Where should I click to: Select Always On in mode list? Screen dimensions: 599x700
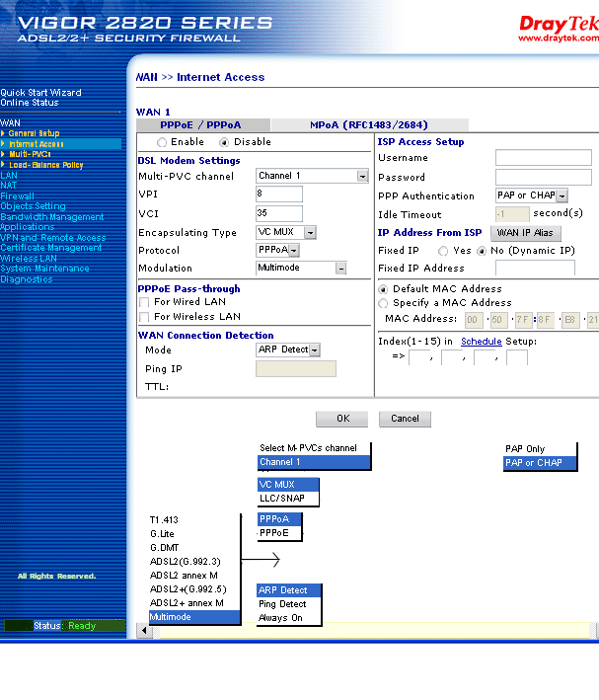coord(289,618)
